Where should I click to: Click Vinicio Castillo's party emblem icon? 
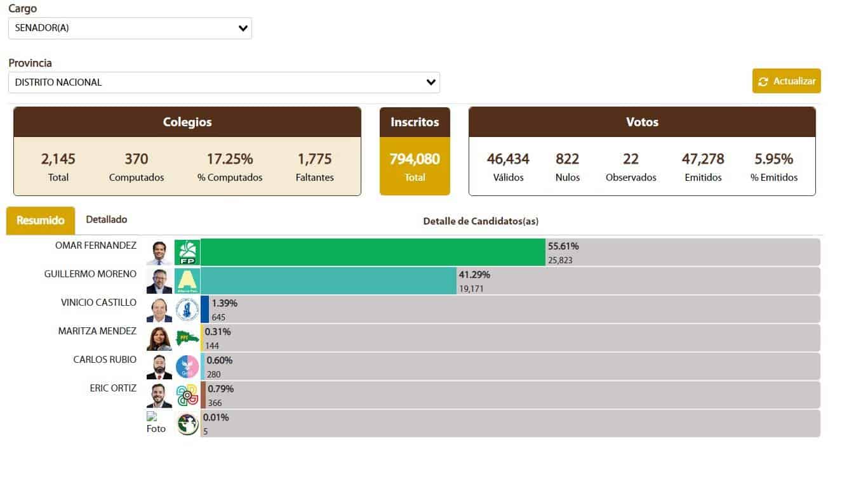click(x=187, y=310)
